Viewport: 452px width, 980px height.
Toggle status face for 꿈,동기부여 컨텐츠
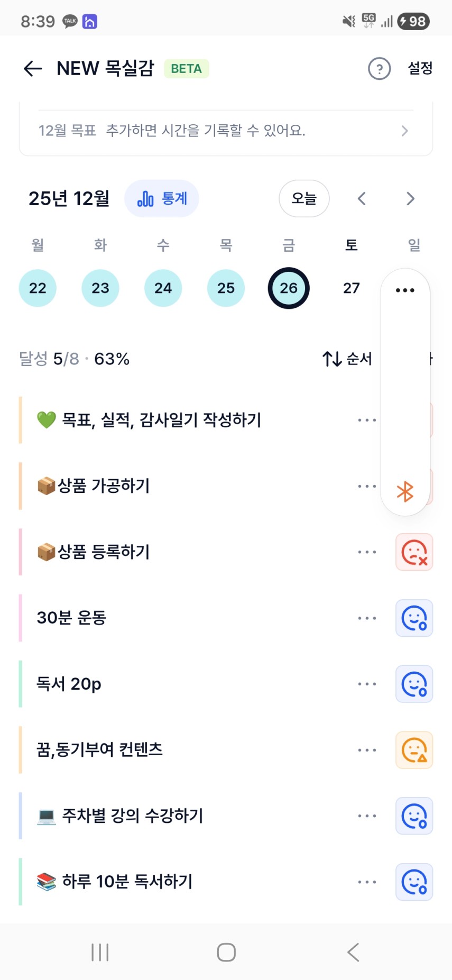(x=414, y=750)
